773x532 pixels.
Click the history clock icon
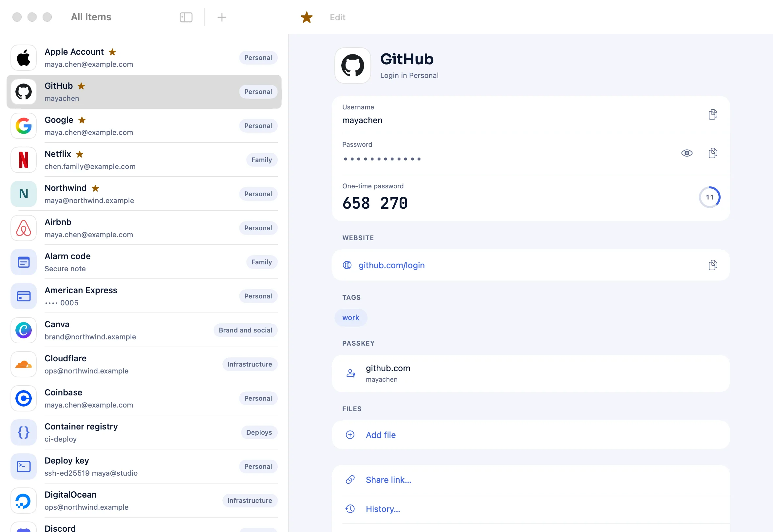tap(350, 509)
